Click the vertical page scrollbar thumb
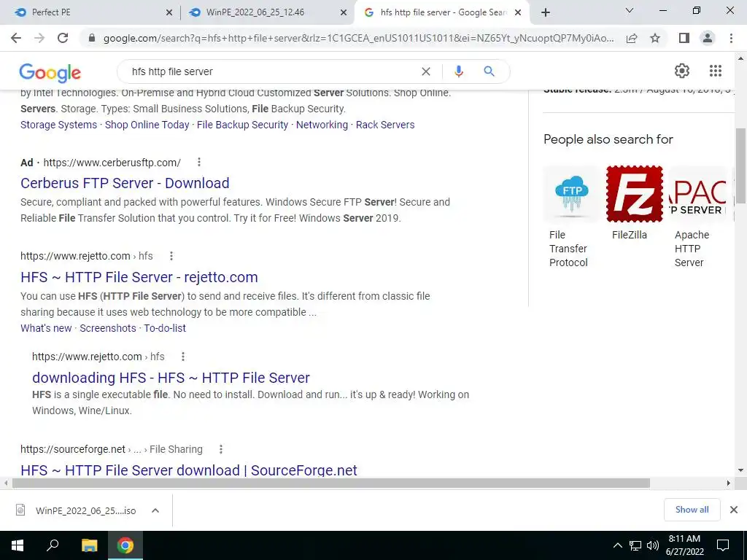 coord(741,166)
